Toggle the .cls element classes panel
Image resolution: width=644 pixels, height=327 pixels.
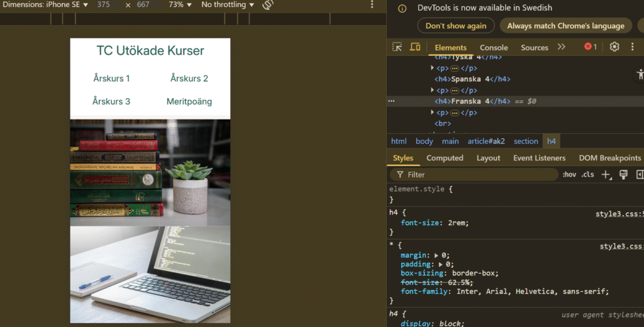click(x=588, y=175)
